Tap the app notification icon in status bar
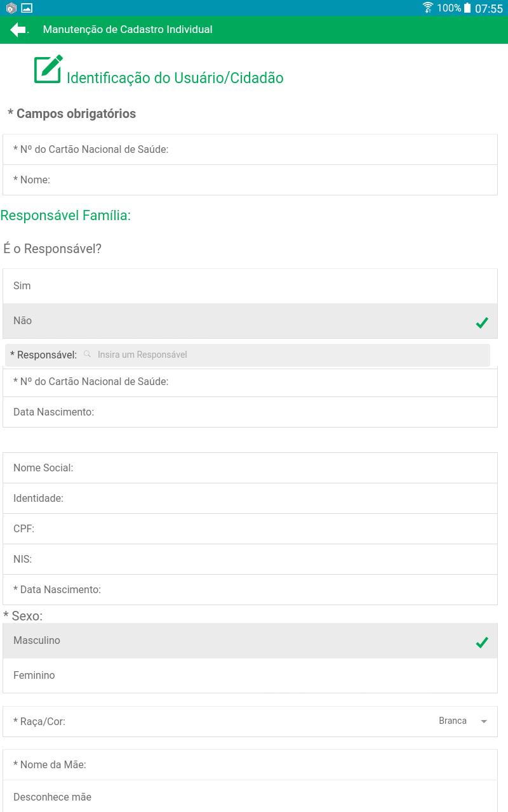The width and height of the screenshot is (508, 812). tap(11, 8)
